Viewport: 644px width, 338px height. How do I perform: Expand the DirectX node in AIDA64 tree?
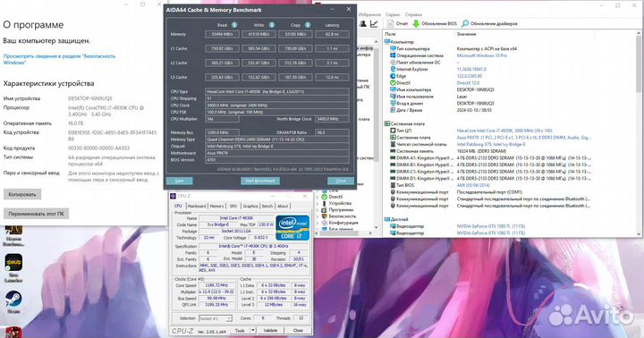(318, 197)
